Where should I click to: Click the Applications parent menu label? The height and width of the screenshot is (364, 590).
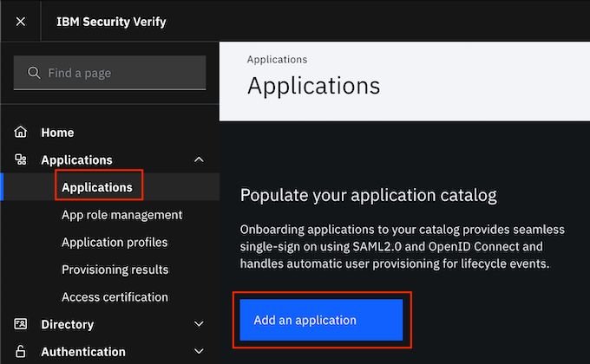[x=76, y=159]
